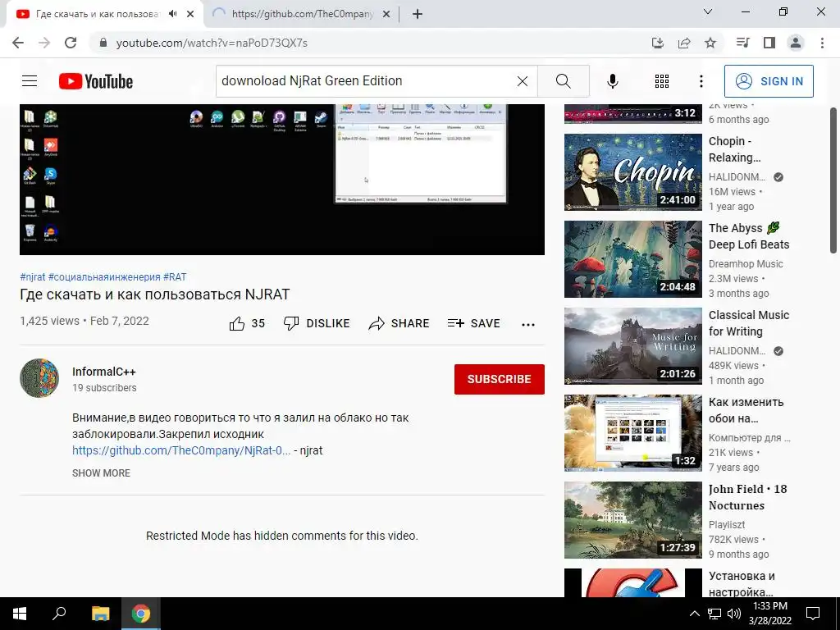
Task: Open the 3:12 video thumbnail
Action: pyautogui.click(x=632, y=113)
